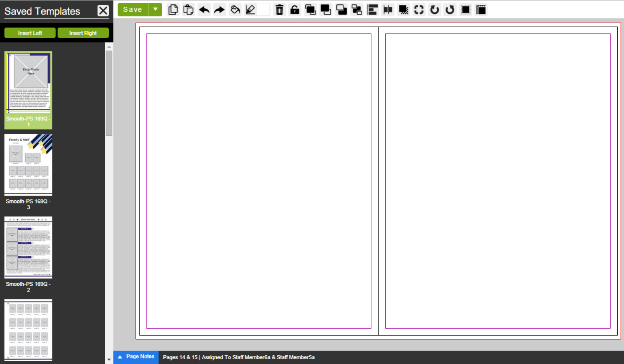Delete selection with the trash icon
Viewport: 624px width, 364px height.
[279, 9]
